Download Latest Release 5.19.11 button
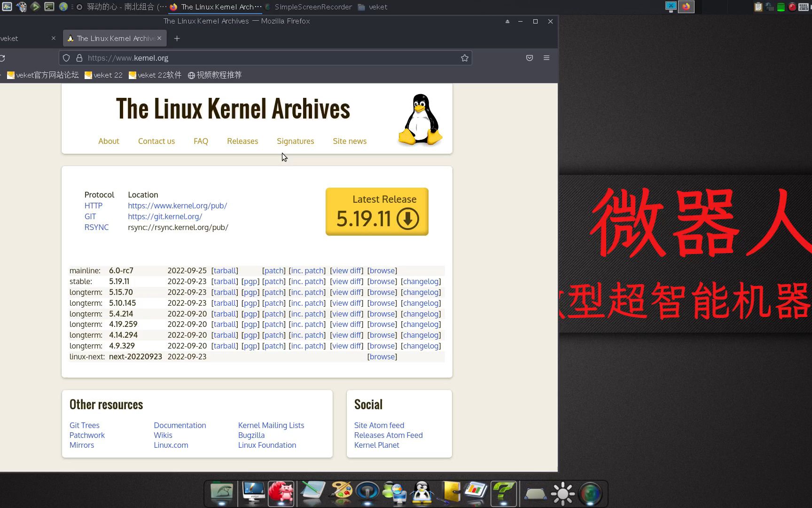Screen dimensions: 812x508 (377, 212)
